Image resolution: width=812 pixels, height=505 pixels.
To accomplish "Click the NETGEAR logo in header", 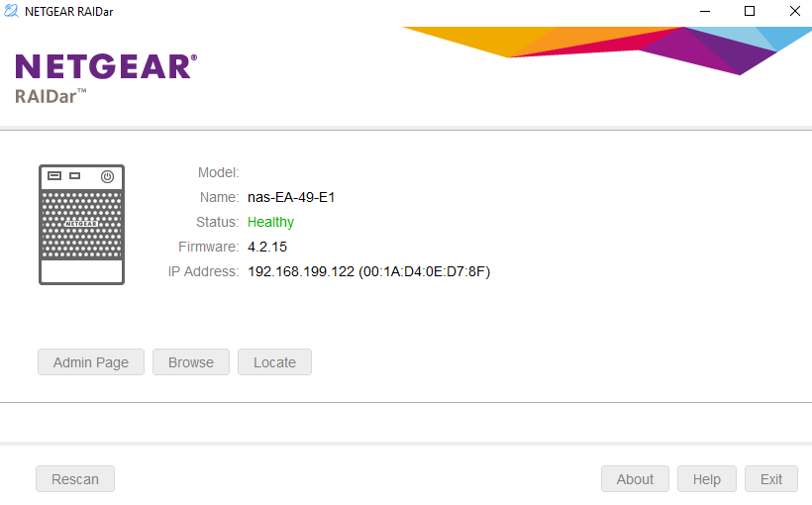I will pos(106,66).
